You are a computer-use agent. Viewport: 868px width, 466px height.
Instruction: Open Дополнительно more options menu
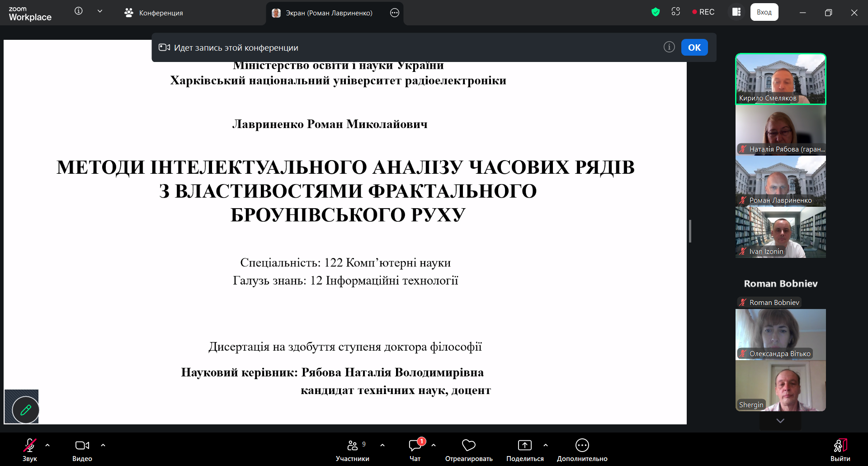pos(582,450)
